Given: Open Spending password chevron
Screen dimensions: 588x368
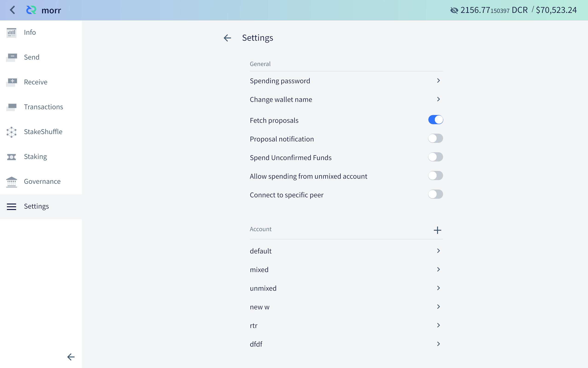Looking at the screenshot, I should [x=438, y=80].
